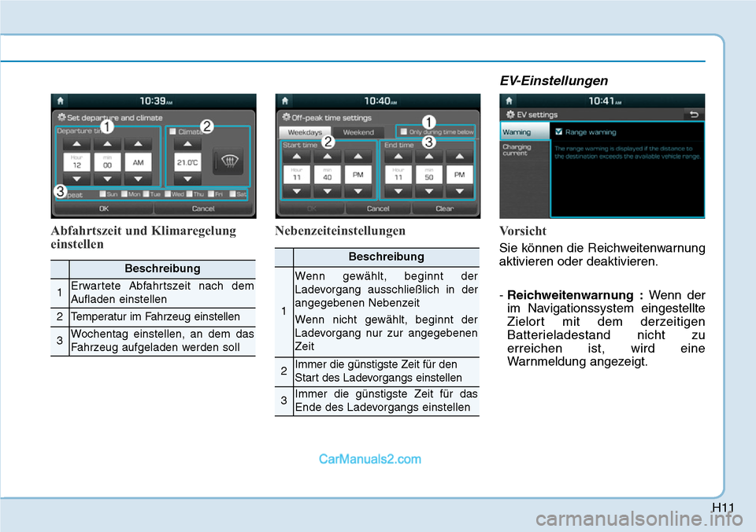Decrease departure Hour with down arrow
This screenshot has height=532, width=756.
pos(76,179)
